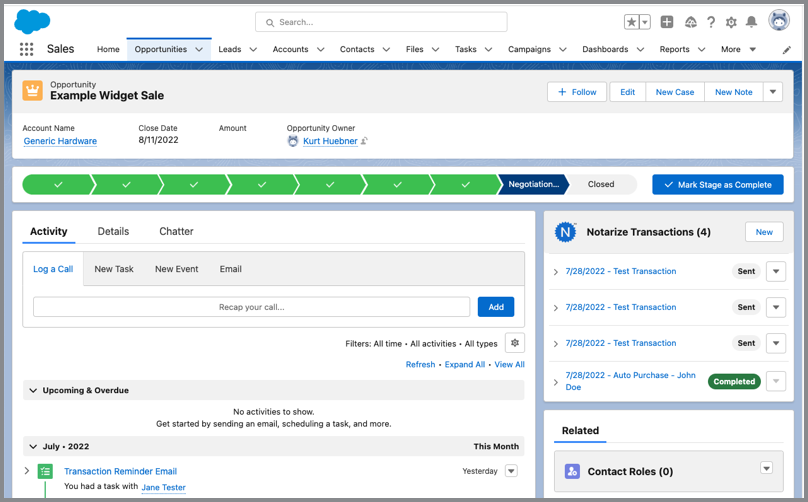Select the Closed stage in path
This screenshot has width=808, height=502.
pos(601,184)
